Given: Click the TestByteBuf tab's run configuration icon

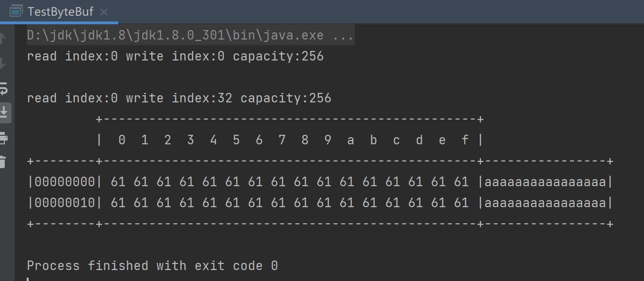Looking at the screenshot, I should 16,12.
